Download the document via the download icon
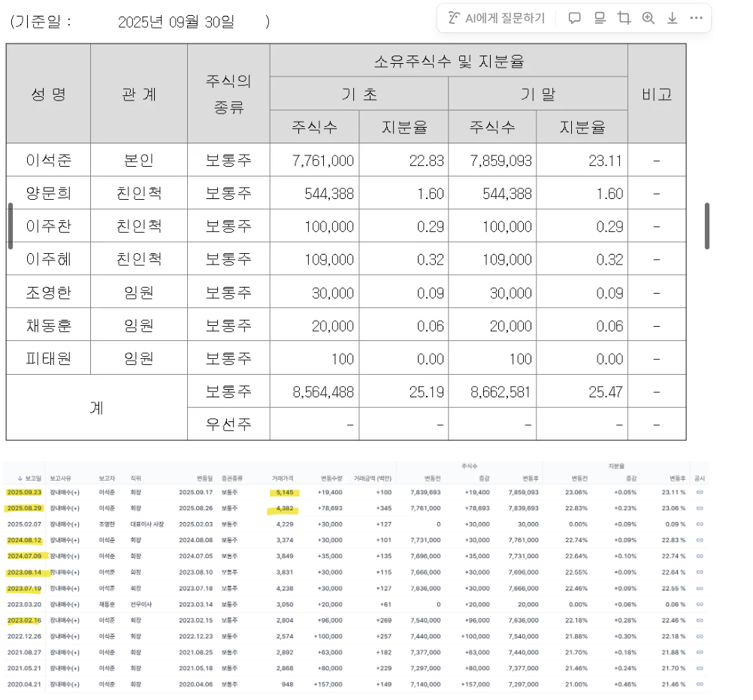 point(672,18)
